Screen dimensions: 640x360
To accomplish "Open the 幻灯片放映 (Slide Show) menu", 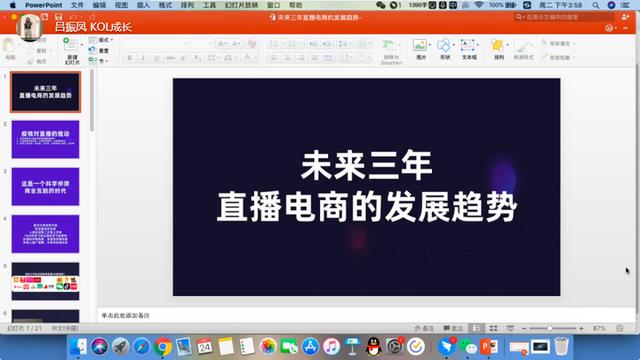I will click(241, 5).
